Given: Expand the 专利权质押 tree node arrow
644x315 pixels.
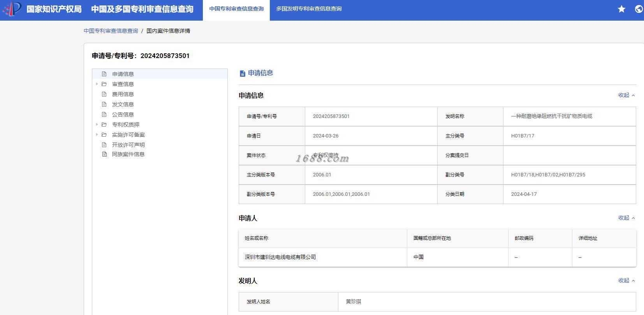Looking at the screenshot, I should 97,125.
